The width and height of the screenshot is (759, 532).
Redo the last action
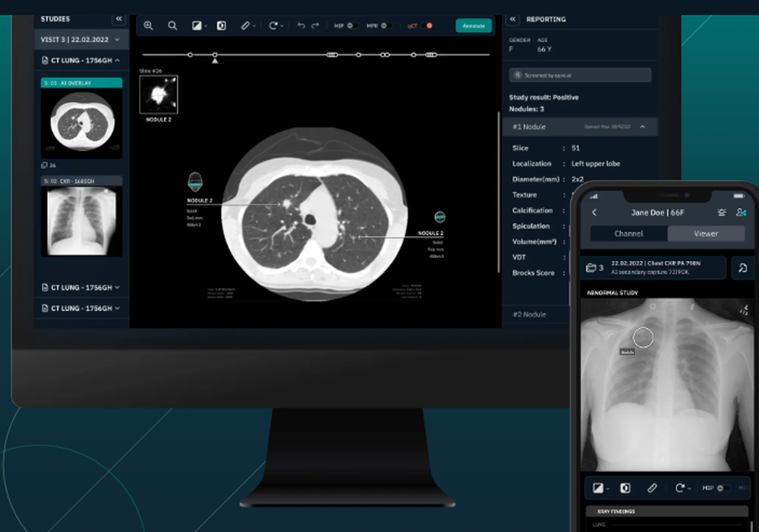(x=315, y=26)
